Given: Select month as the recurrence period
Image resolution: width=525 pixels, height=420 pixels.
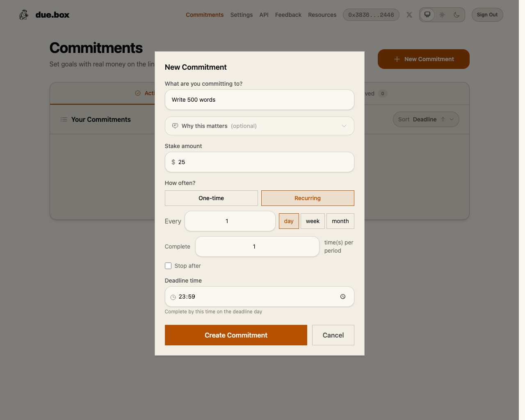Looking at the screenshot, I should [x=340, y=221].
